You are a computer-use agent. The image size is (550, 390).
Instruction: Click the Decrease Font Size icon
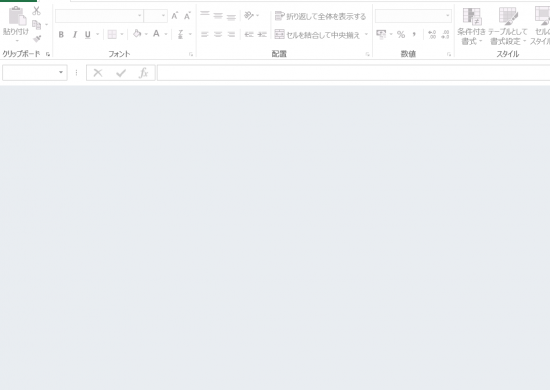point(187,16)
